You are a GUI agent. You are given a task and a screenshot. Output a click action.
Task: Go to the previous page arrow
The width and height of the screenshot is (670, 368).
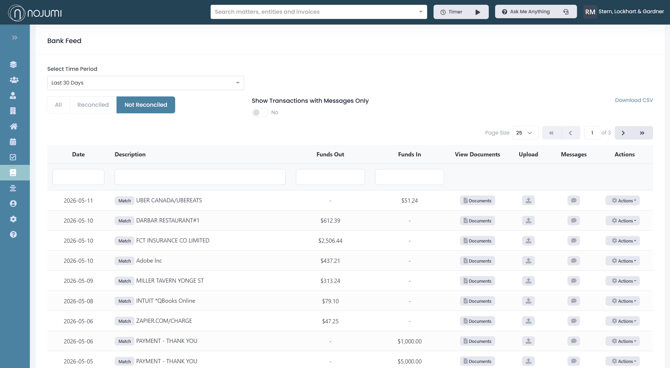pos(570,133)
